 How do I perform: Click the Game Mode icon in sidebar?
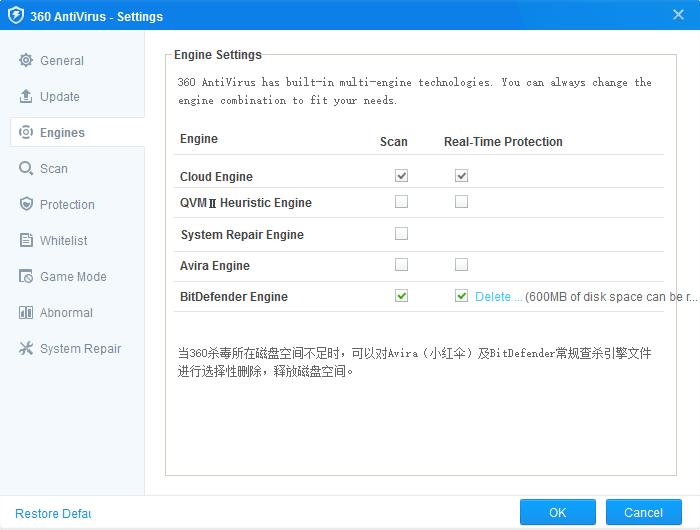26,277
